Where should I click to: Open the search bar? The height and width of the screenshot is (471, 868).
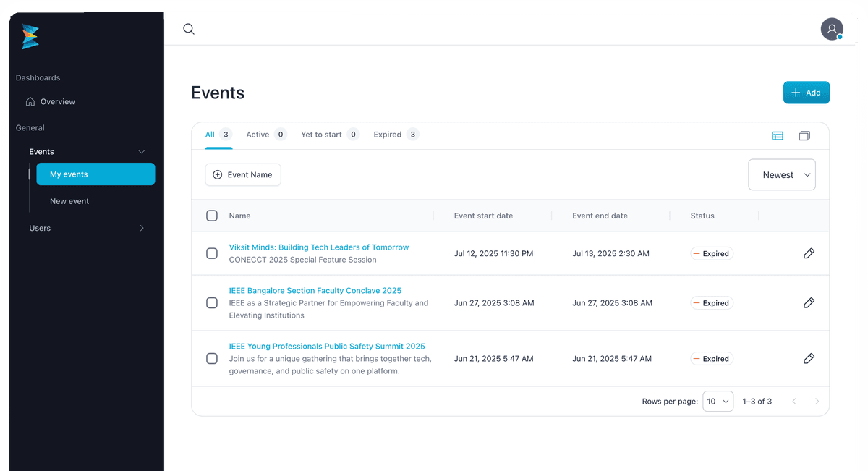[189, 29]
